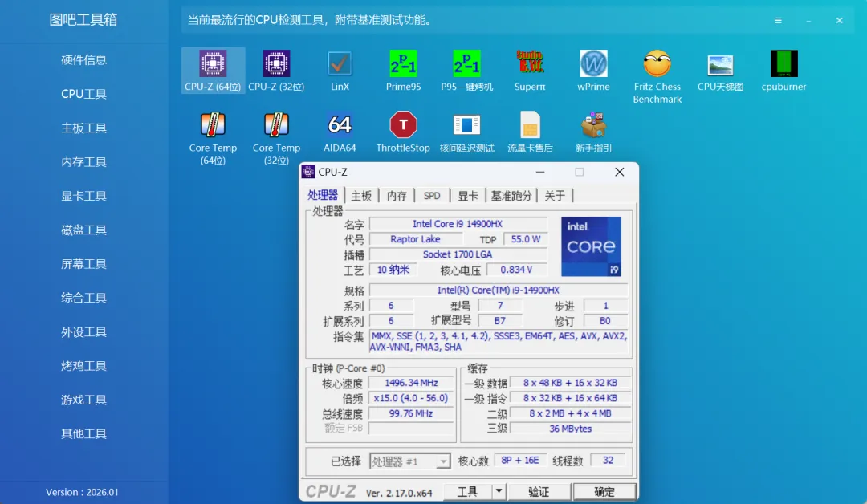This screenshot has width=867, height=504.
Task: Click the 图吧工具箱 title text
Action: pos(83,20)
